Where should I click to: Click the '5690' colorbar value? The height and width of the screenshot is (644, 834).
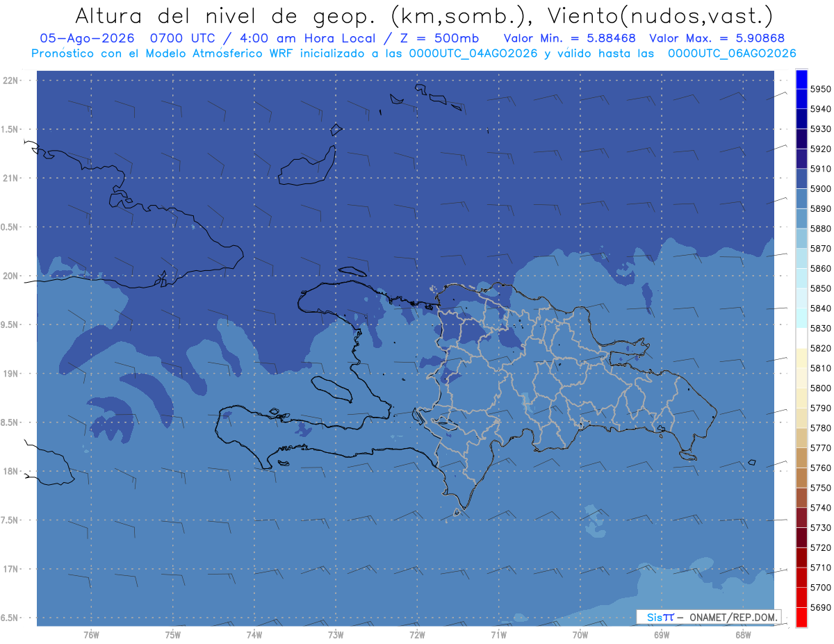pos(820,608)
